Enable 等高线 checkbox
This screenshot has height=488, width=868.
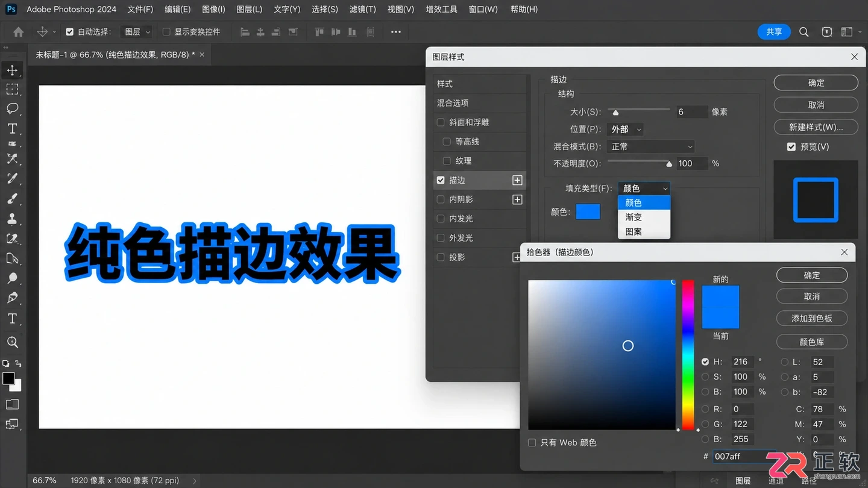coord(447,142)
